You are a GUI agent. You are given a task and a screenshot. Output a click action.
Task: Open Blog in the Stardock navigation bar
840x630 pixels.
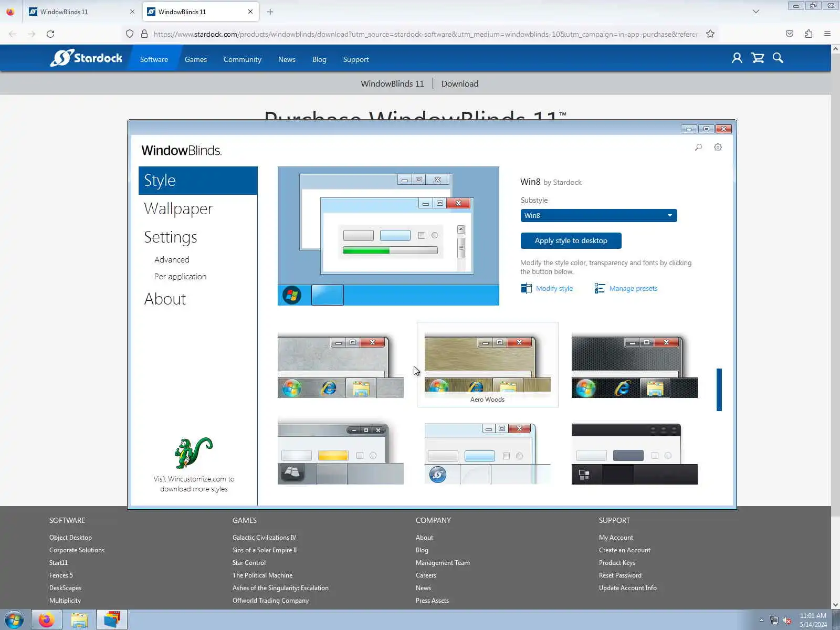click(319, 59)
